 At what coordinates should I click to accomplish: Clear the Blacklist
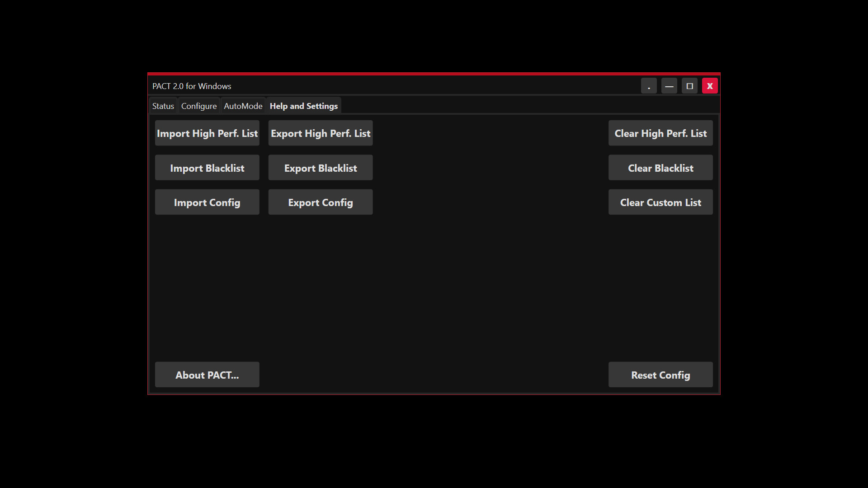(660, 167)
